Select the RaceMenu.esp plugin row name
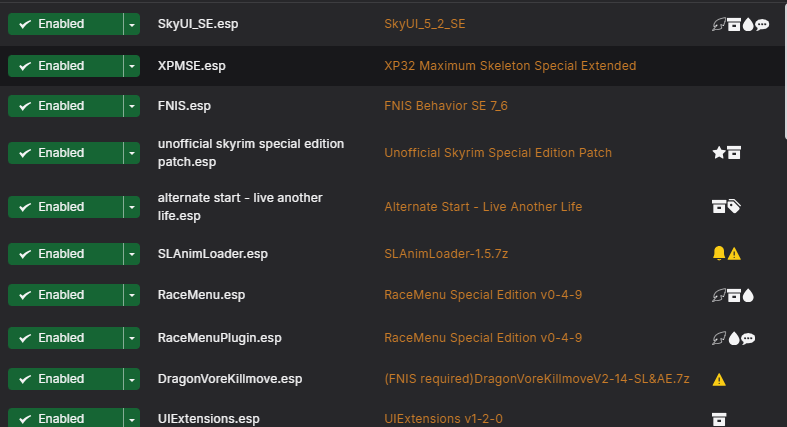This screenshot has width=787, height=427. pyautogui.click(x=201, y=295)
